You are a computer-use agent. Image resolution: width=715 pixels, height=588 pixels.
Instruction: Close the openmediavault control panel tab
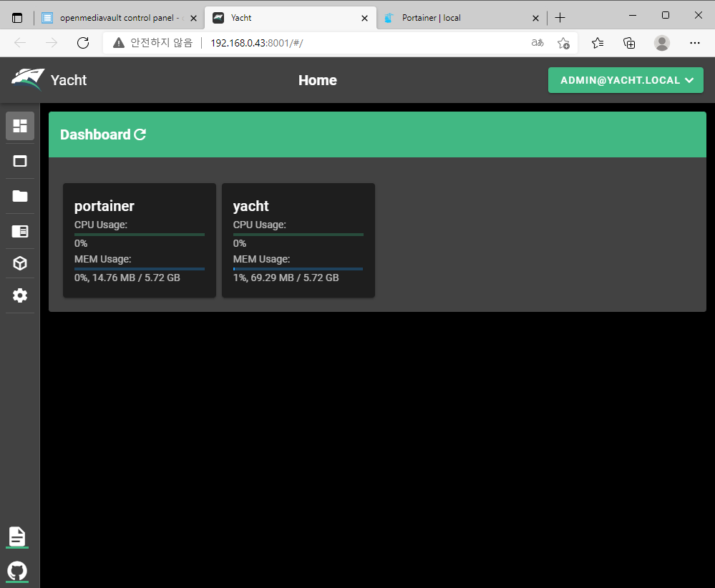tap(193, 18)
